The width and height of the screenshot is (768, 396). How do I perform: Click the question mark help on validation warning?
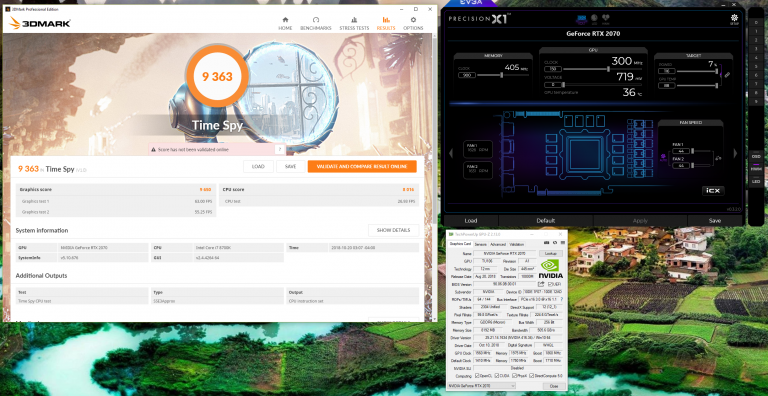click(x=280, y=149)
